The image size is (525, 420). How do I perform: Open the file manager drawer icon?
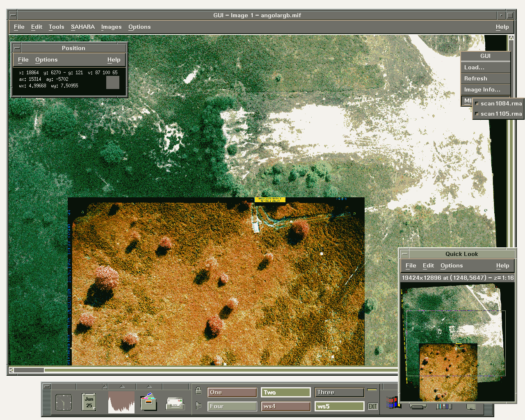click(x=148, y=402)
